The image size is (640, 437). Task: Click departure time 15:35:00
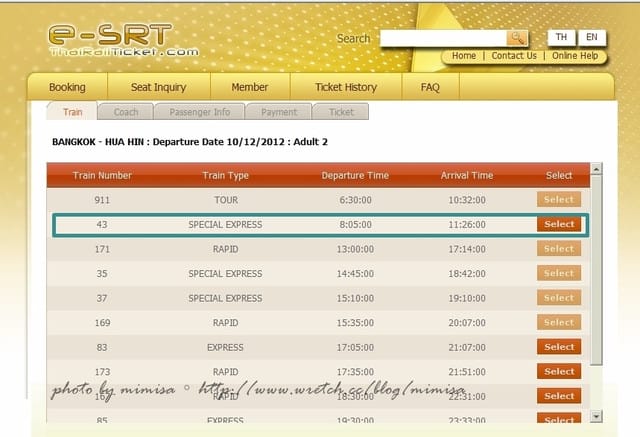pyautogui.click(x=355, y=323)
